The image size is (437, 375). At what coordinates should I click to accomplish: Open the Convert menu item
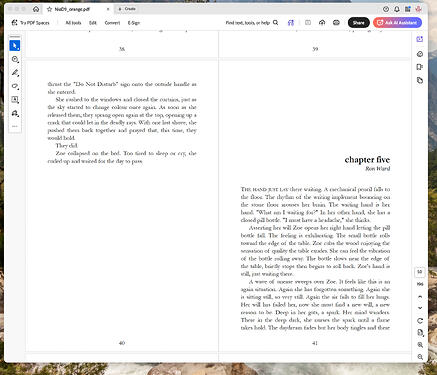coord(112,23)
